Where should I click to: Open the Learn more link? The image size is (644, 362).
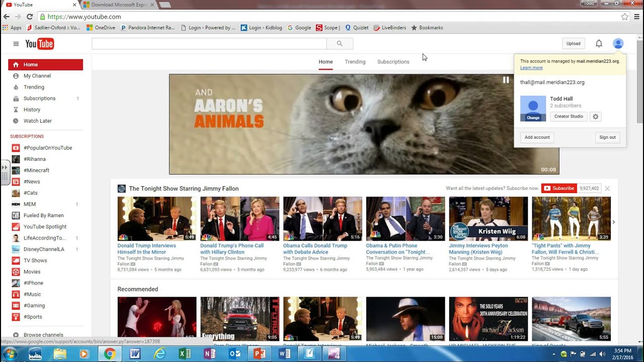pyautogui.click(x=531, y=68)
